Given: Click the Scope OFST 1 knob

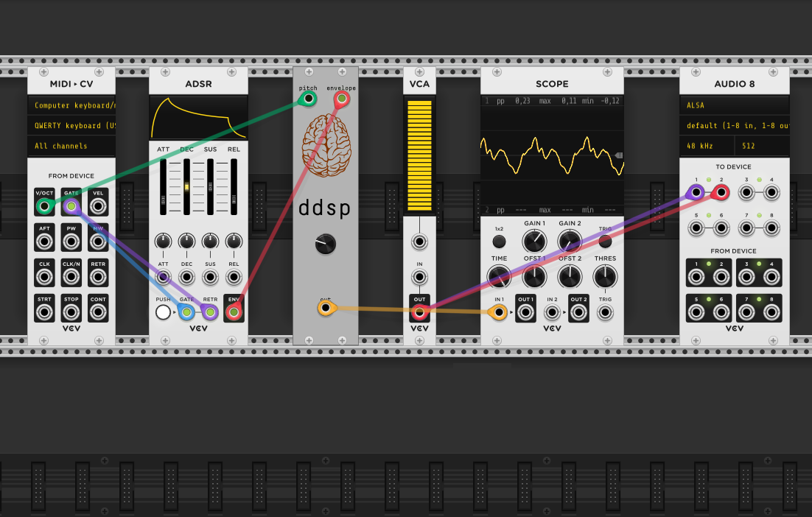Looking at the screenshot, I should (x=534, y=277).
